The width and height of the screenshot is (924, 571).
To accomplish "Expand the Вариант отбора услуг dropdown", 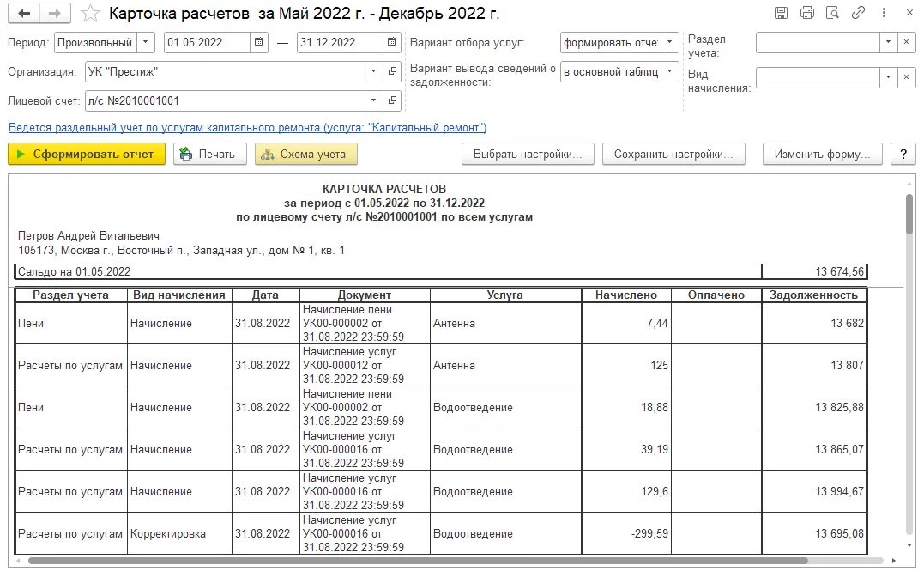I will point(670,42).
